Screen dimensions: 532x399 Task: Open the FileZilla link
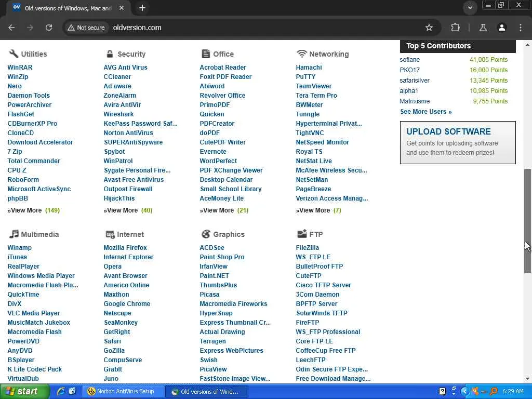pos(307,248)
